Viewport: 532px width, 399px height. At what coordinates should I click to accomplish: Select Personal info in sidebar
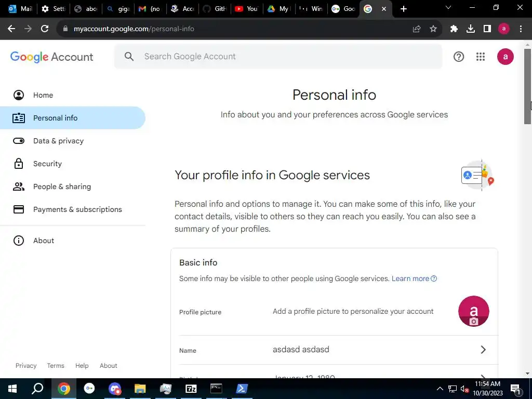[x=73, y=118]
